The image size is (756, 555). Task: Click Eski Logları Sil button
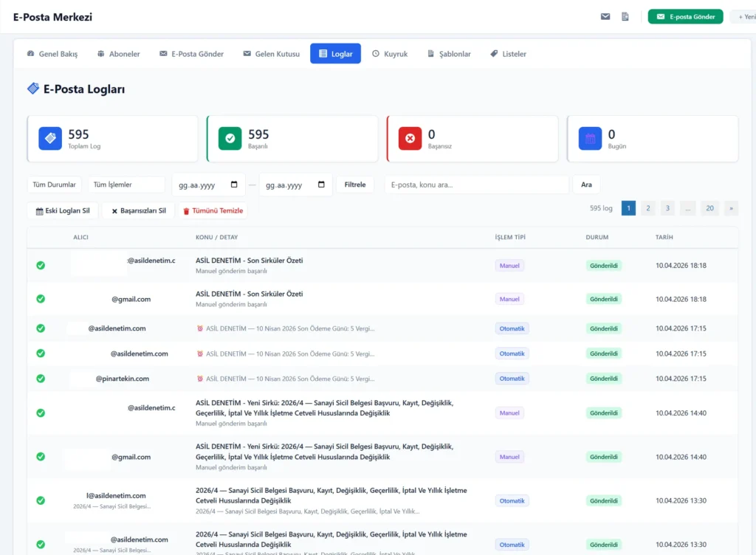(x=63, y=210)
